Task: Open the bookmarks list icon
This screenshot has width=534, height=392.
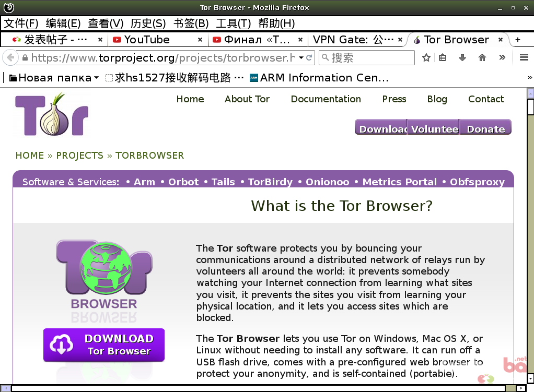Action: pyautogui.click(x=443, y=57)
